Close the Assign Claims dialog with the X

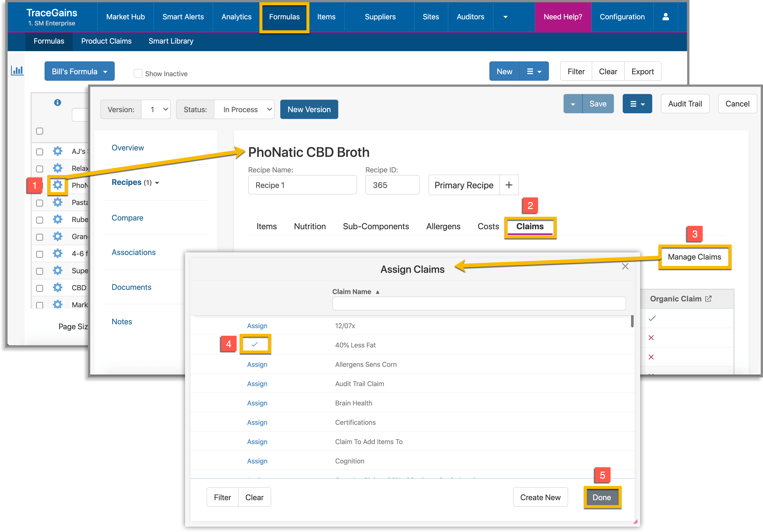625,266
